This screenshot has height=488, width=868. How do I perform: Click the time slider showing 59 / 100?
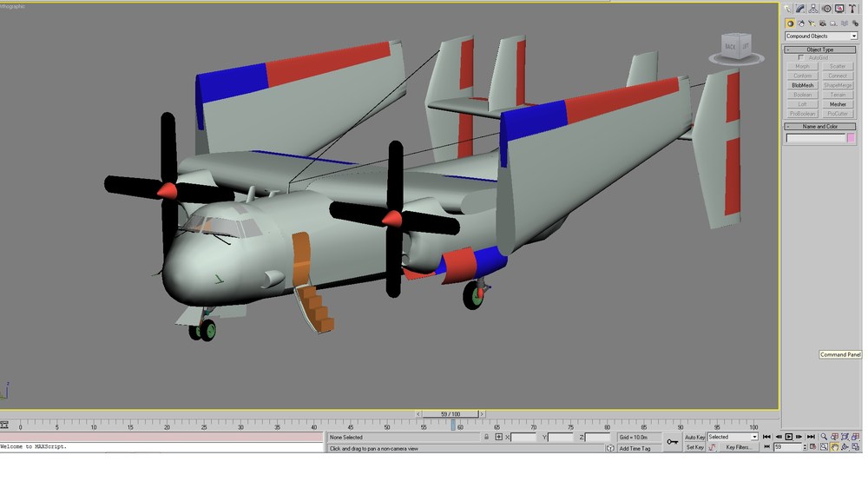[450, 414]
